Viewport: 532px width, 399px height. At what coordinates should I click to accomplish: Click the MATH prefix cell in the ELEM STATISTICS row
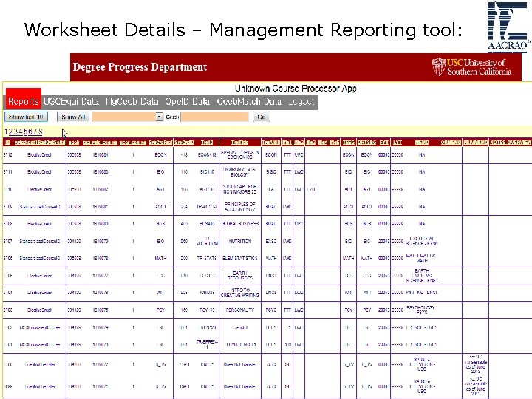160,258
